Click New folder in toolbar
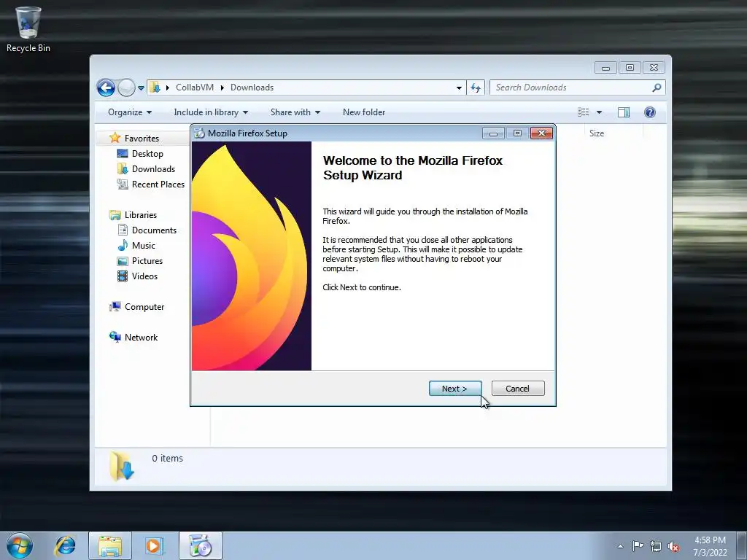Image resolution: width=747 pixels, height=560 pixels. (x=364, y=112)
